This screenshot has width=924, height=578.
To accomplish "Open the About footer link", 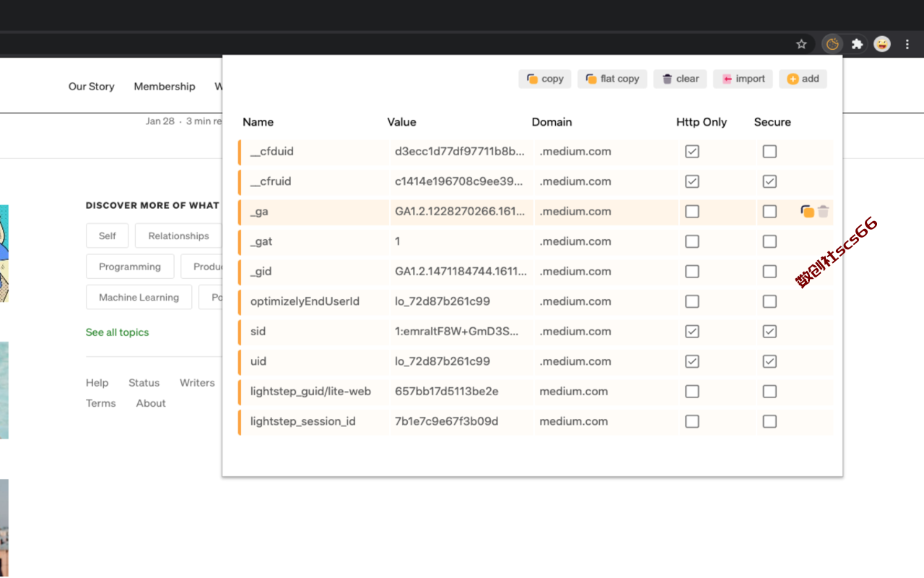I will tap(151, 403).
